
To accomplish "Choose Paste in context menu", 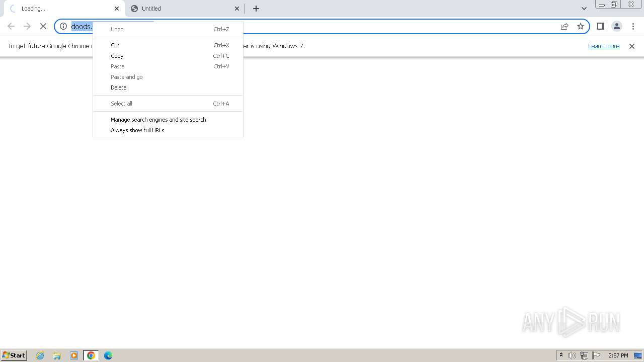I will [x=168, y=66].
